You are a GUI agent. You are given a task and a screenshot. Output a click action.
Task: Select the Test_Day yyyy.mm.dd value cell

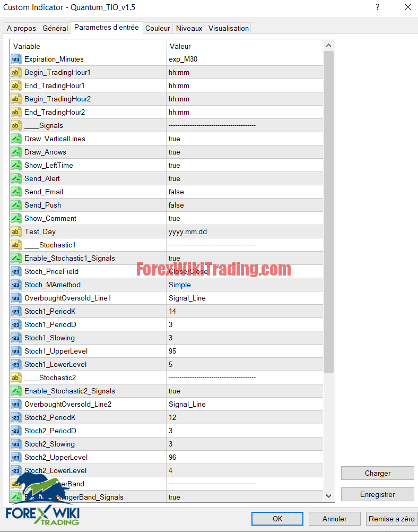coord(245,231)
